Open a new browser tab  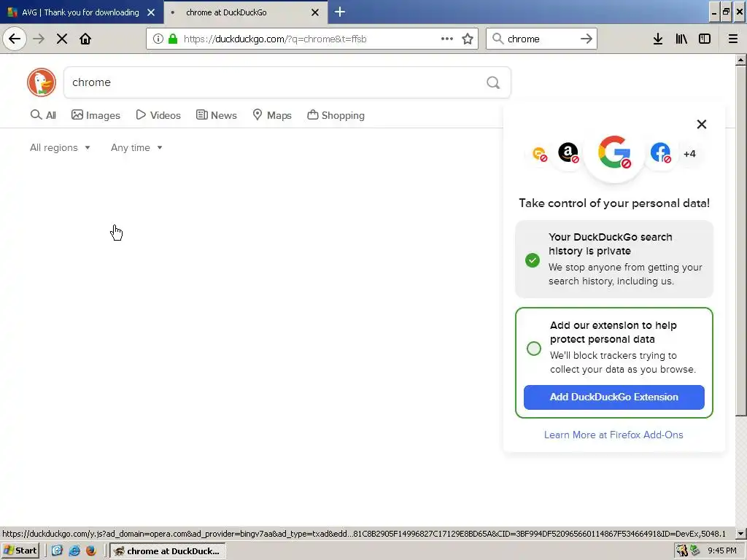tap(340, 12)
